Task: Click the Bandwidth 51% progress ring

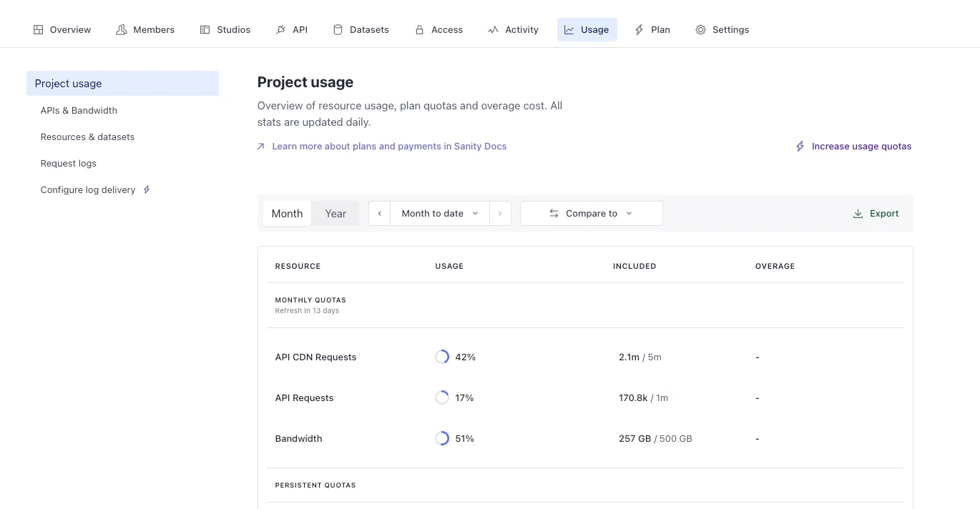Action: 442,438
